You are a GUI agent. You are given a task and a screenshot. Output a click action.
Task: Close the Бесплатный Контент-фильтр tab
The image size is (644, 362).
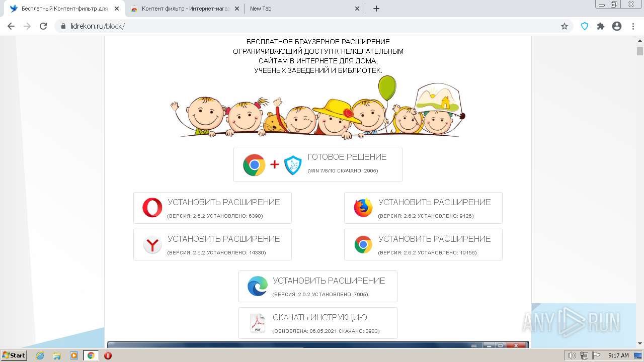pyautogui.click(x=117, y=9)
